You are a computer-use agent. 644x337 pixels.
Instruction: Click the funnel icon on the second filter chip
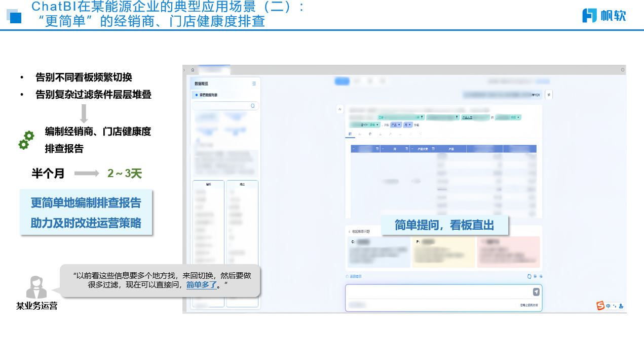coord(457,117)
